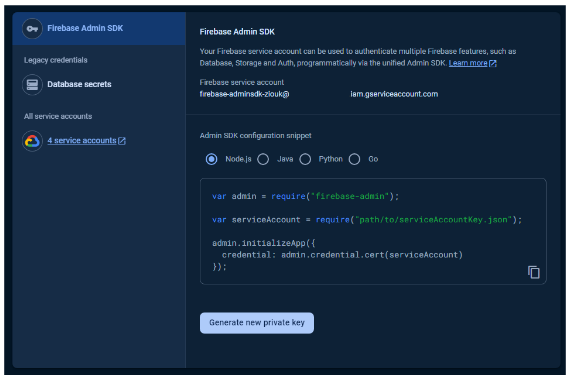Click the Firebase service account label
Viewport: 568px width, 377px height.
[242, 83]
